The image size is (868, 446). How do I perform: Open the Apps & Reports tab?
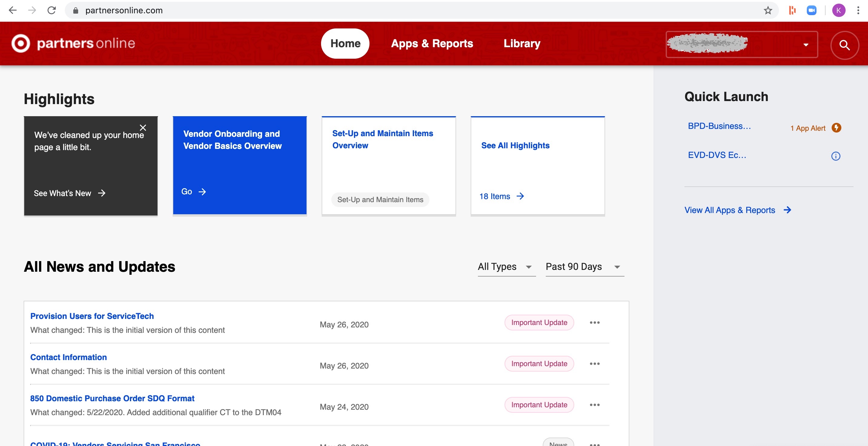point(432,44)
